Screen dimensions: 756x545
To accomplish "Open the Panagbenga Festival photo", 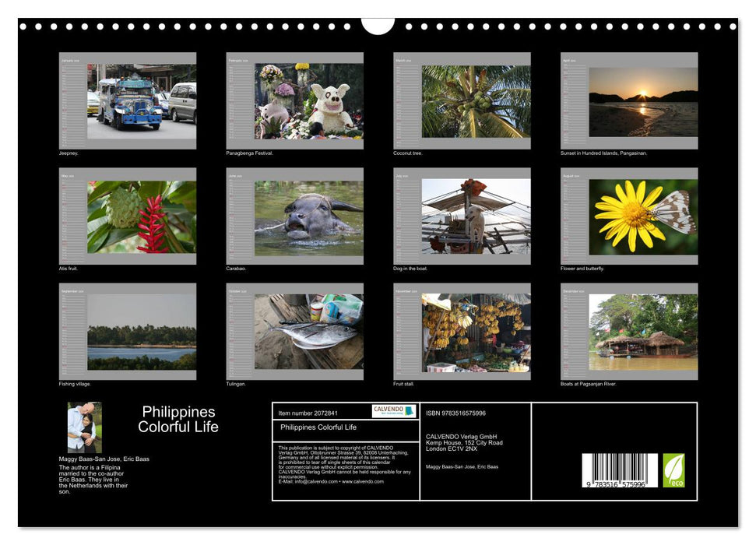I will tap(307, 101).
